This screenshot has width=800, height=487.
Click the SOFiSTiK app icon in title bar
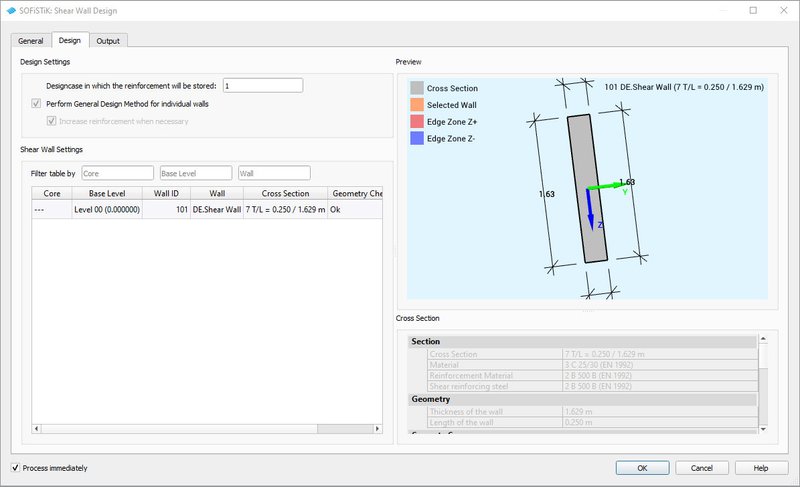click(x=11, y=11)
